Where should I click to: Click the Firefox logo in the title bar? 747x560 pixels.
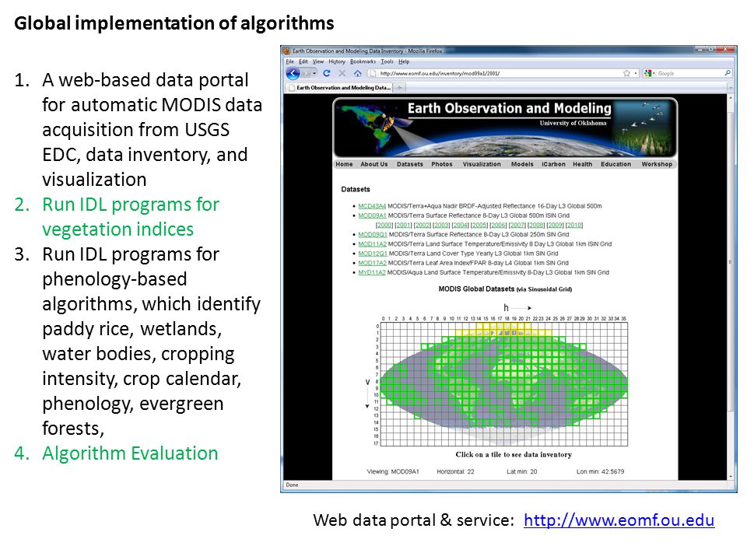point(287,51)
